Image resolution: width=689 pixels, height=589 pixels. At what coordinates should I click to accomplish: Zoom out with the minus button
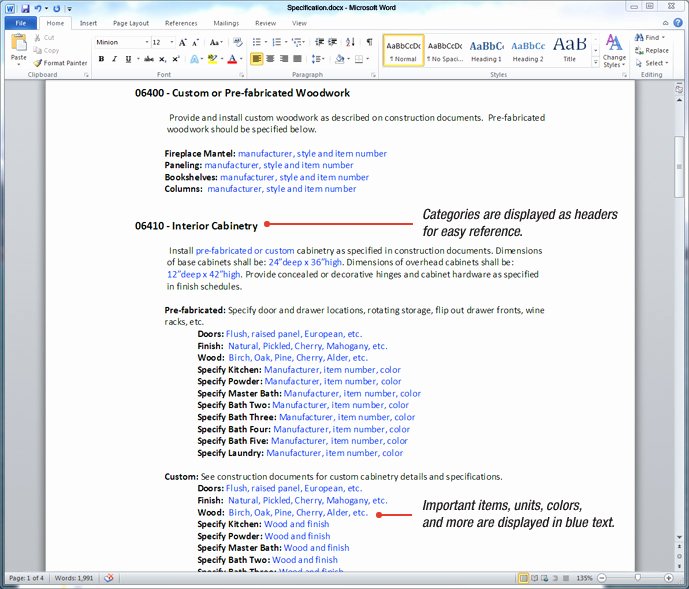click(x=602, y=578)
